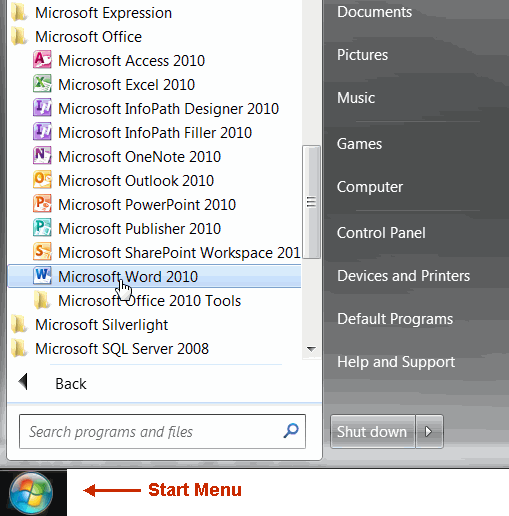Click the programs list scrollbar thumb

(x=311, y=202)
